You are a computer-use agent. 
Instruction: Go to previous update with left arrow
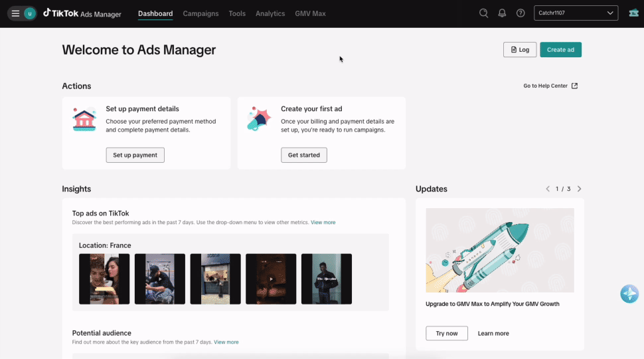[x=548, y=189]
